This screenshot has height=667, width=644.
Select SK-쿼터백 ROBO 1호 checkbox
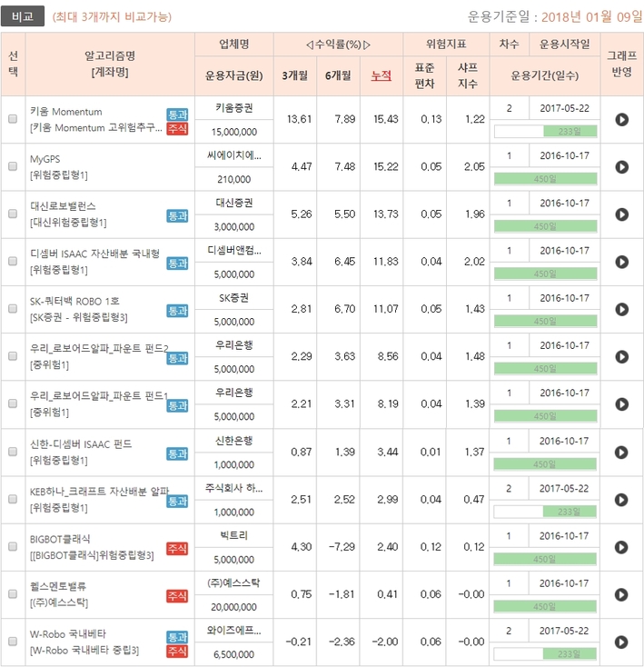coord(13,308)
